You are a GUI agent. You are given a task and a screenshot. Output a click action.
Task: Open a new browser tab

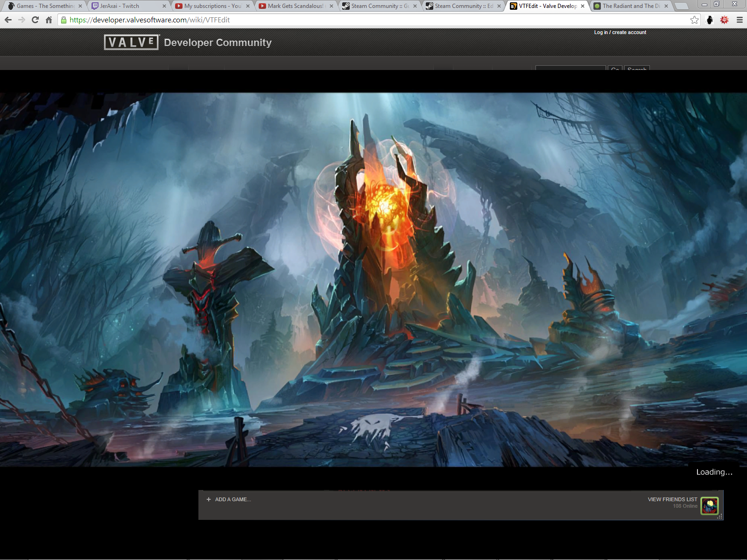point(682,6)
